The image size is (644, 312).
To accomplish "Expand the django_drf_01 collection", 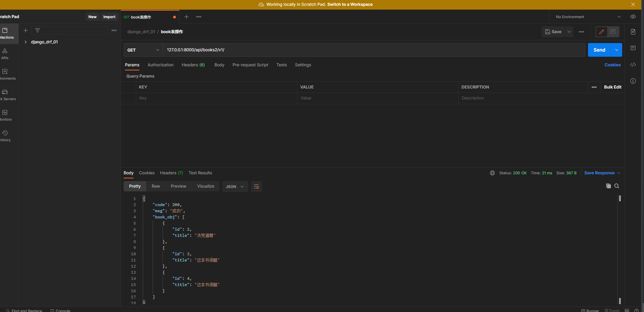I will (26, 42).
